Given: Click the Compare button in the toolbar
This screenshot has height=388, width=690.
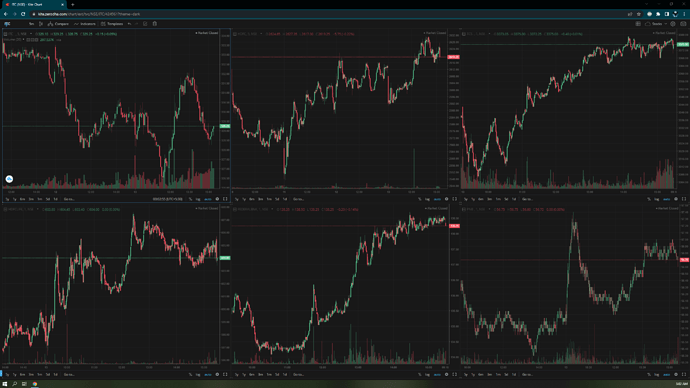Looking at the screenshot, I should [x=59, y=24].
